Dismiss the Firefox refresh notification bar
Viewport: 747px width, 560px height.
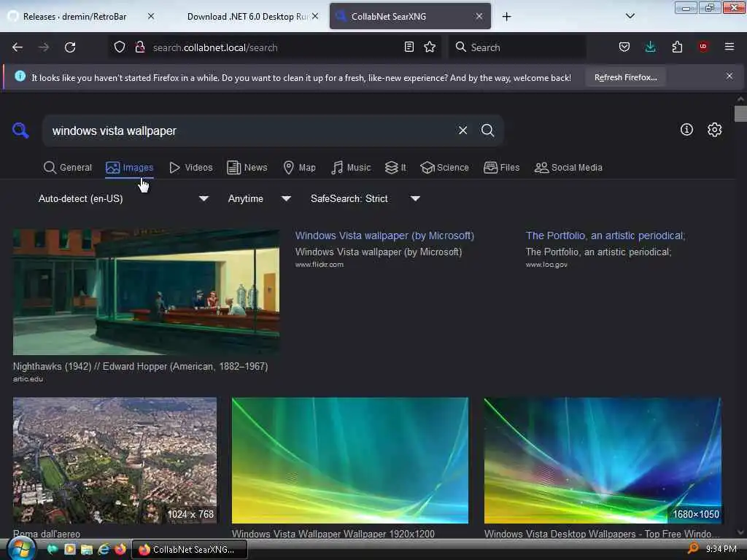click(x=729, y=76)
